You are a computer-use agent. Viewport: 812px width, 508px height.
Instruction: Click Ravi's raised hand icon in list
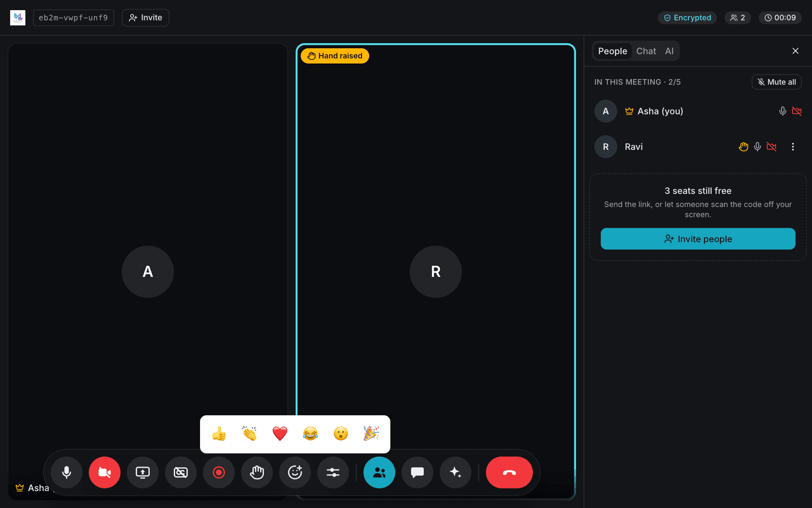[x=743, y=147]
